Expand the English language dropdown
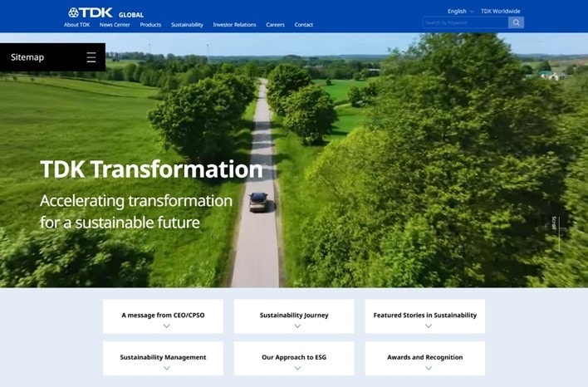 (460, 12)
